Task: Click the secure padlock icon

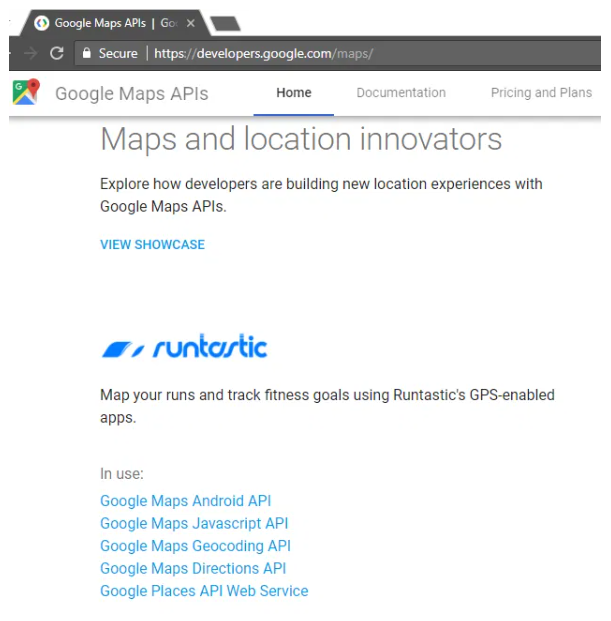Action: coord(86,53)
